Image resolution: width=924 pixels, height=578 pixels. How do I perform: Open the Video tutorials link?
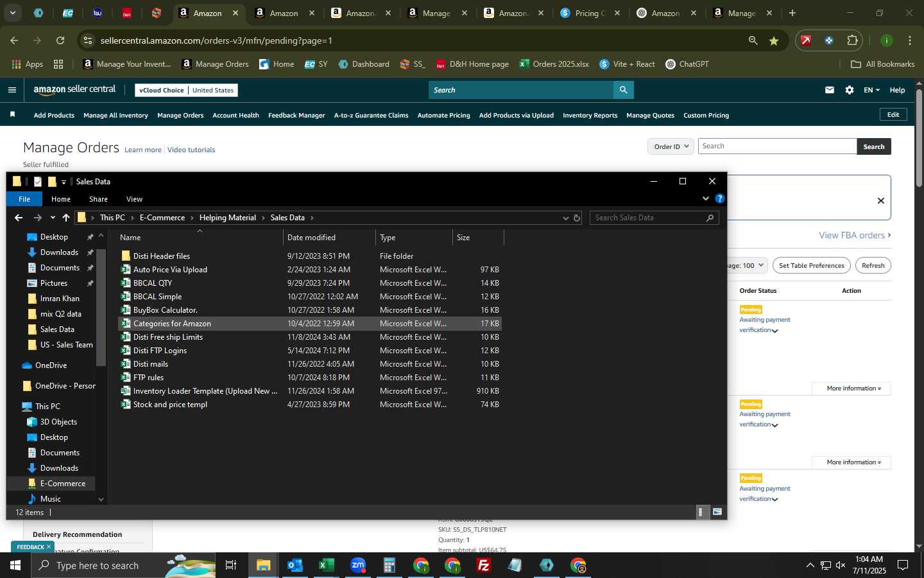coord(191,150)
